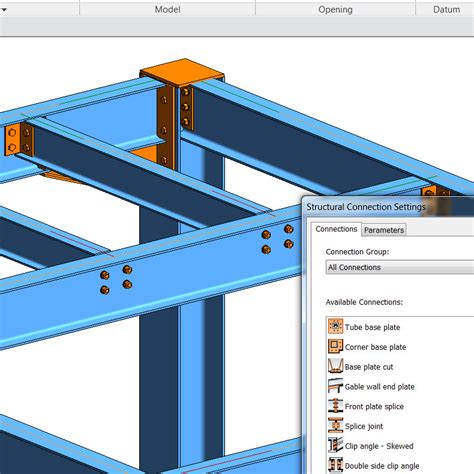
Task: Pick the Base plate cut icon
Action: tap(335, 366)
